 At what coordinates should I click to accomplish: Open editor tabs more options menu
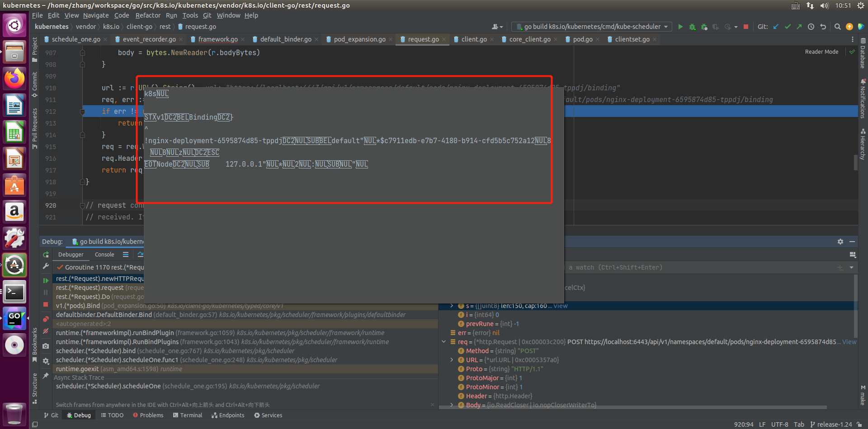[853, 39]
